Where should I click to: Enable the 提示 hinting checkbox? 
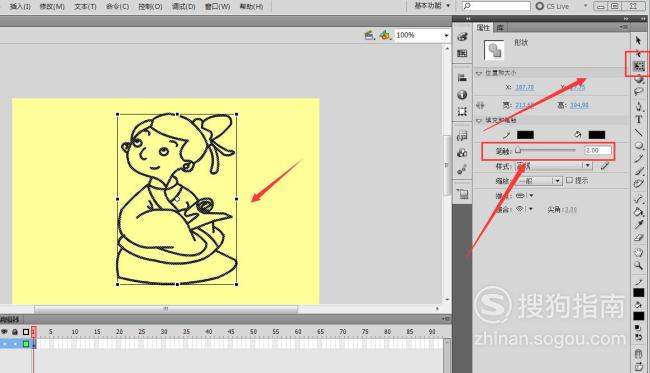coord(569,180)
